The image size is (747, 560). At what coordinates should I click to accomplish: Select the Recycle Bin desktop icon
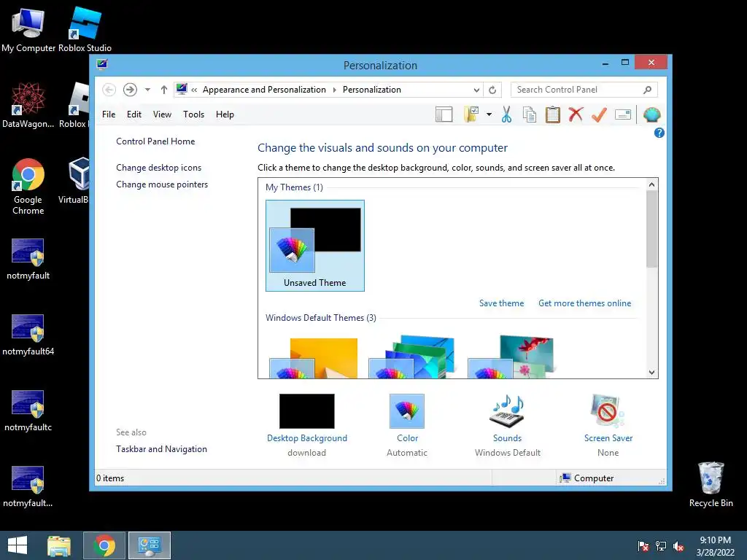[711, 485]
